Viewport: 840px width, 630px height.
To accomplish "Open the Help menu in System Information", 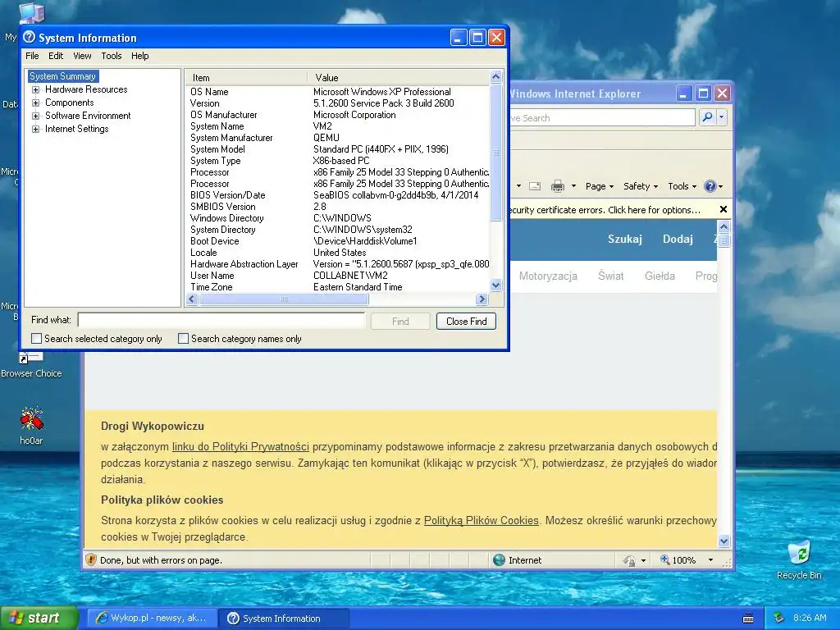I will pos(139,56).
